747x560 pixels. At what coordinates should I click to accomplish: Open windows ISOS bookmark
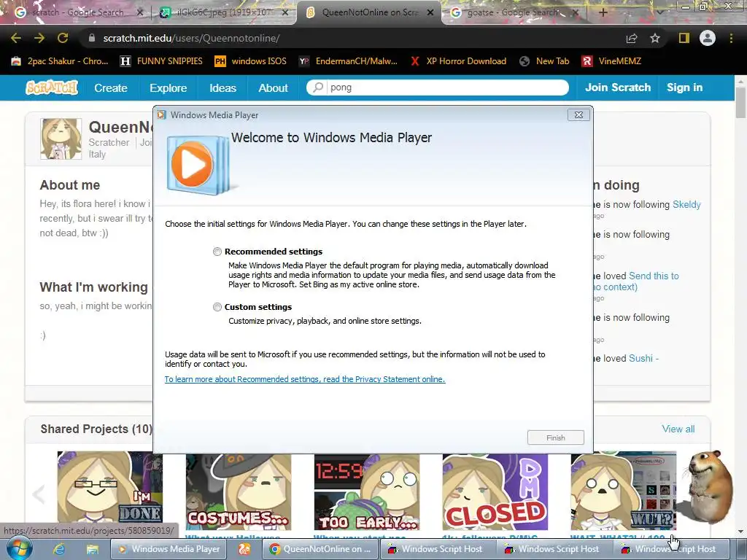[251, 61]
